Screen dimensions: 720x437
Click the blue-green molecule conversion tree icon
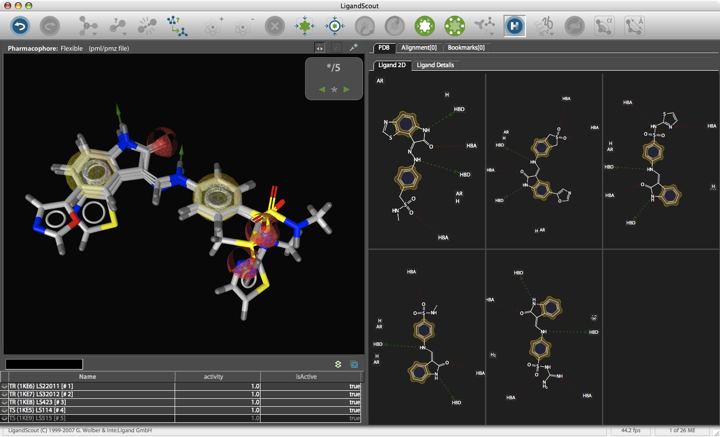click(177, 26)
